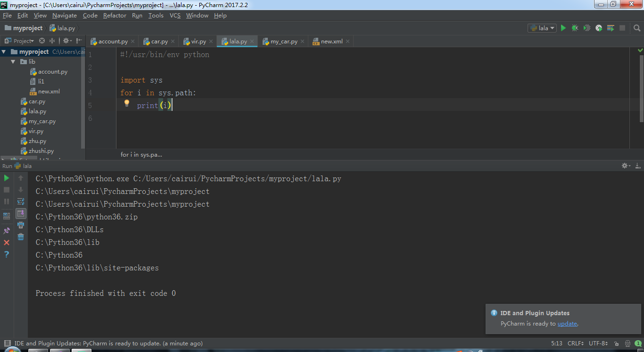The width and height of the screenshot is (644, 352).
Task: Open Run panel gear settings dropdown
Action: point(626,166)
